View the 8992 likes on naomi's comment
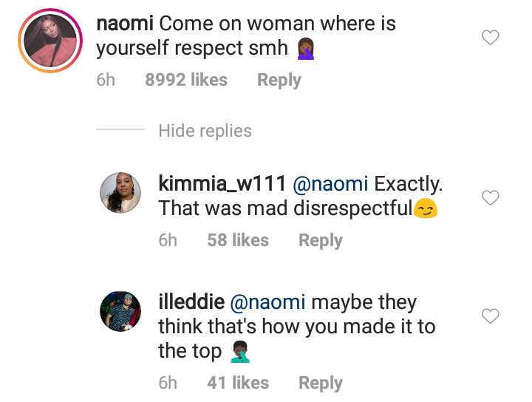 pos(186,80)
